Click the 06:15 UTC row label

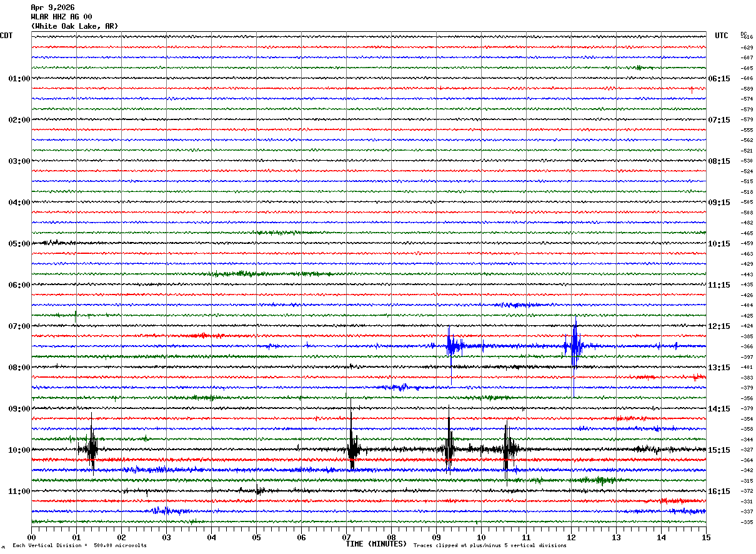719,79
